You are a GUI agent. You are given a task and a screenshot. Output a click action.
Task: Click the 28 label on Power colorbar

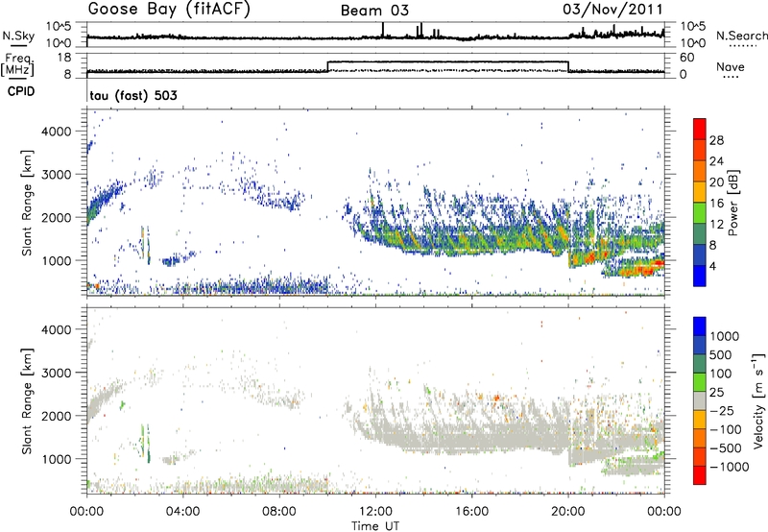pyautogui.click(x=716, y=140)
